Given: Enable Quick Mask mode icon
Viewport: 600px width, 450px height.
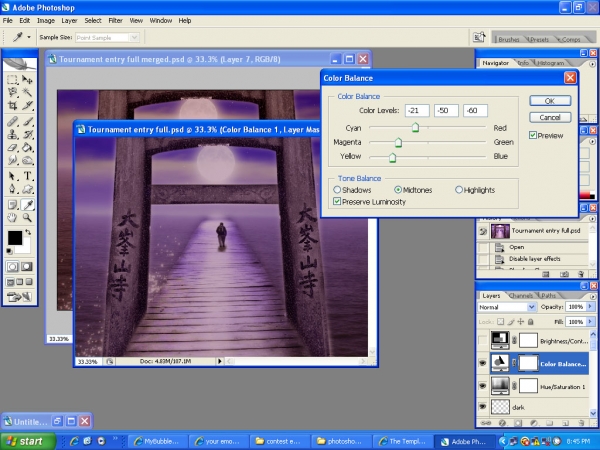Looking at the screenshot, I should 26,267.
